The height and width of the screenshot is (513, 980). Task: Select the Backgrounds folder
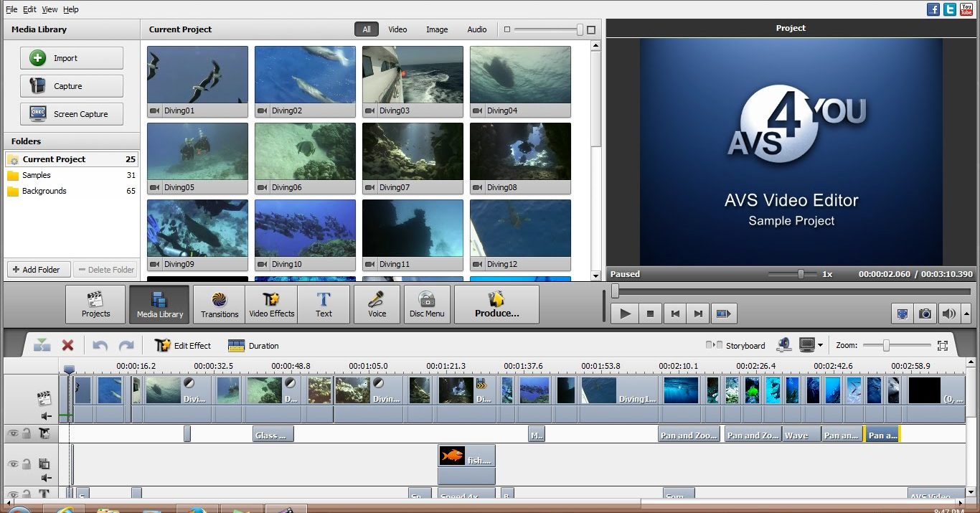point(44,191)
